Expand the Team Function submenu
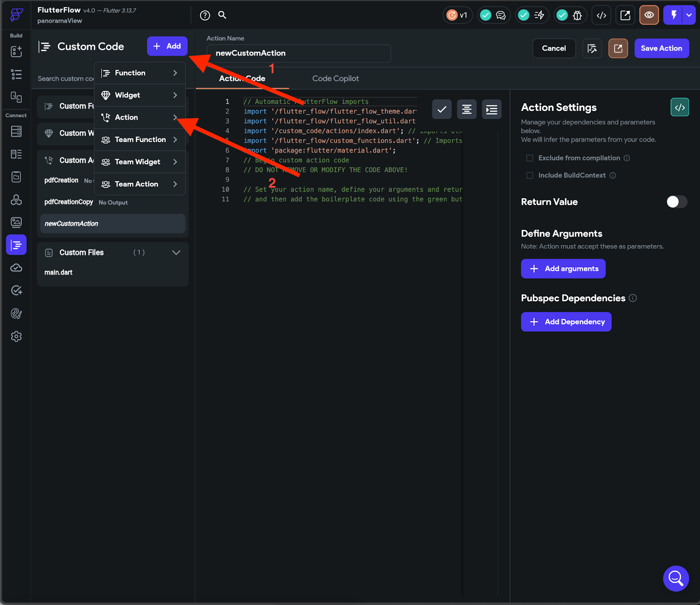Viewport: 700px width, 605px height. [140, 140]
